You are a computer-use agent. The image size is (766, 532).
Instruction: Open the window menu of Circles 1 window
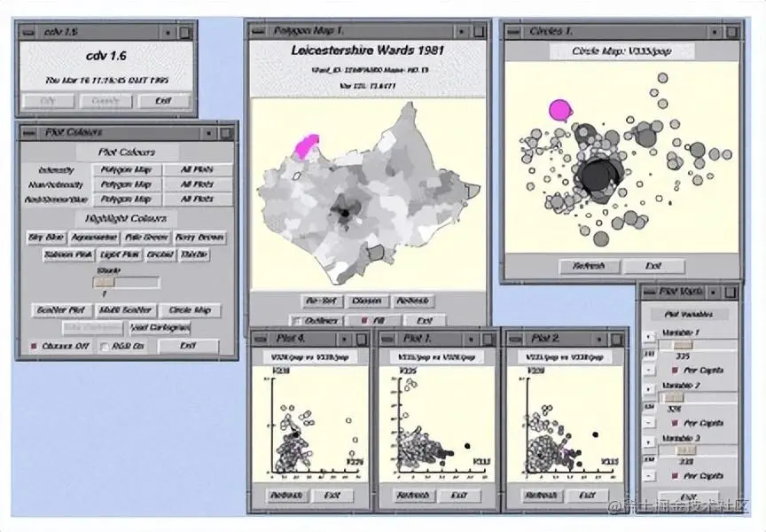(x=513, y=32)
